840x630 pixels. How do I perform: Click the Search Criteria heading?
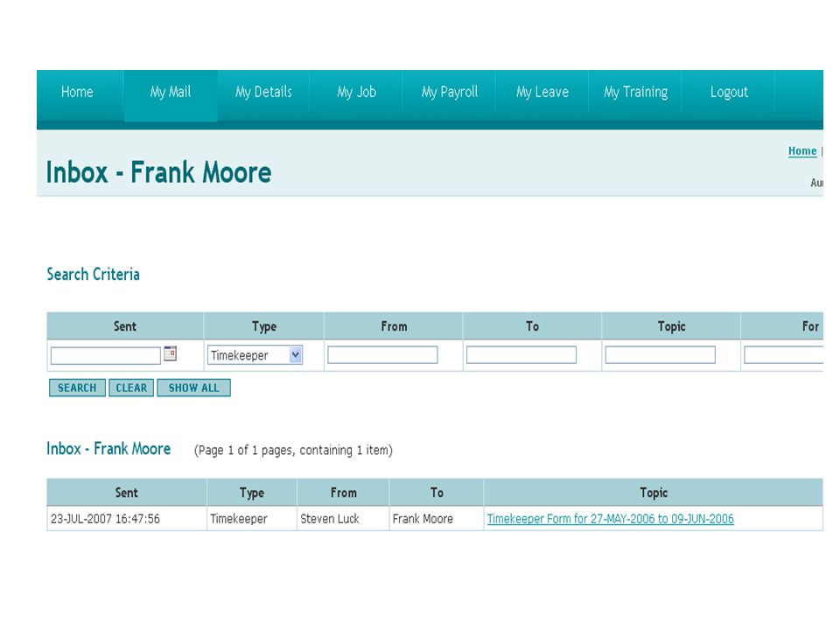(94, 274)
